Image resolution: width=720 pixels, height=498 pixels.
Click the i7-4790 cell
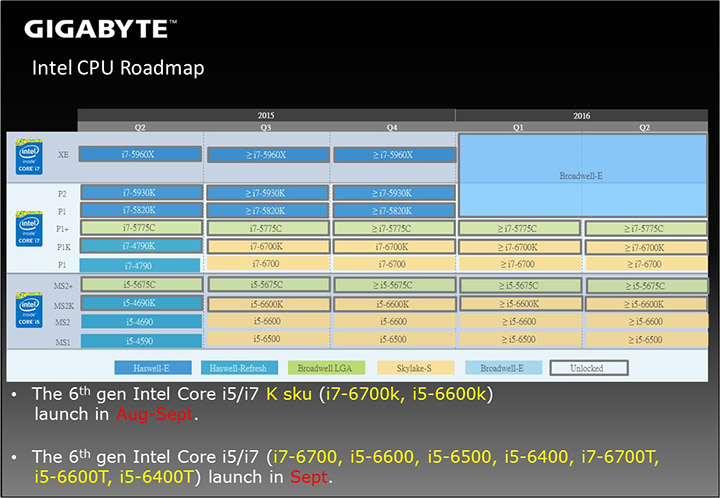pyautogui.click(x=140, y=265)
